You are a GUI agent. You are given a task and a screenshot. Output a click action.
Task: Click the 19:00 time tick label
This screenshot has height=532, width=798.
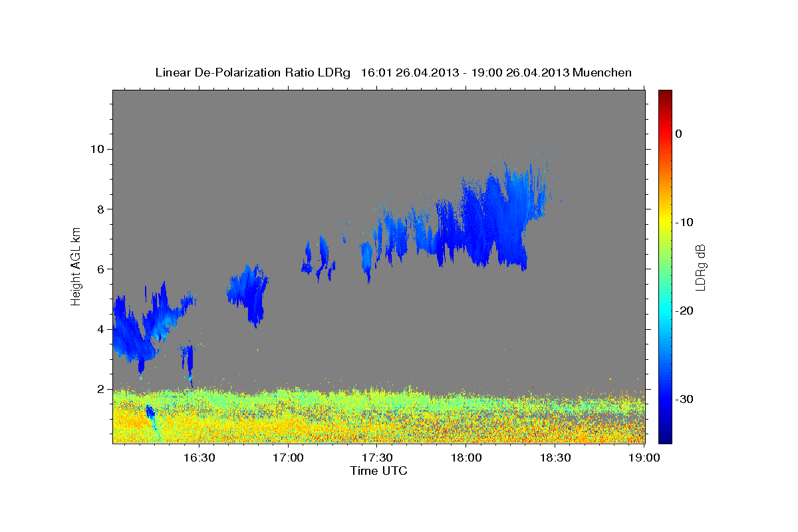[x=644, y=458]
